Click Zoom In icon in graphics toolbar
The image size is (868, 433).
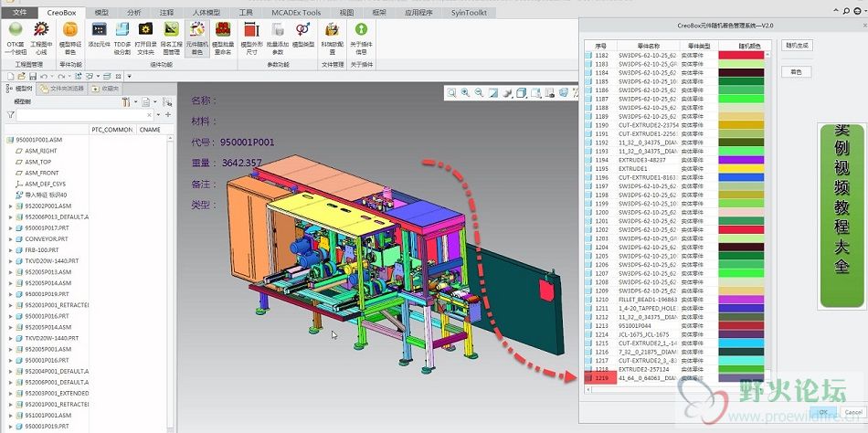point(466,93)
